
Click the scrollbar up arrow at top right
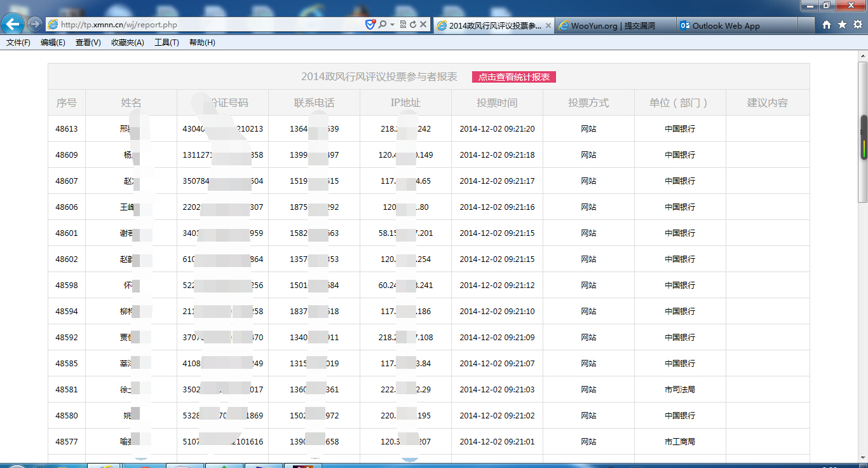coord(863,56)
